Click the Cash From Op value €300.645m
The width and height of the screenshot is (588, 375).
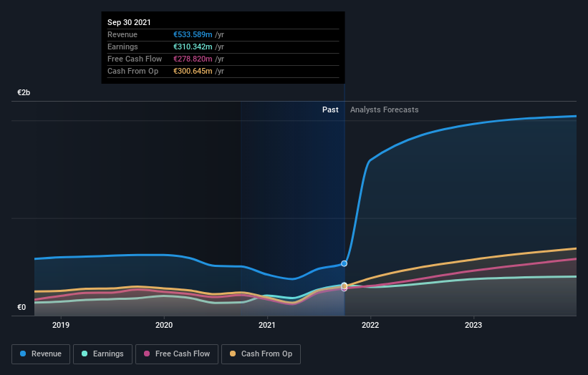[193, 71]
